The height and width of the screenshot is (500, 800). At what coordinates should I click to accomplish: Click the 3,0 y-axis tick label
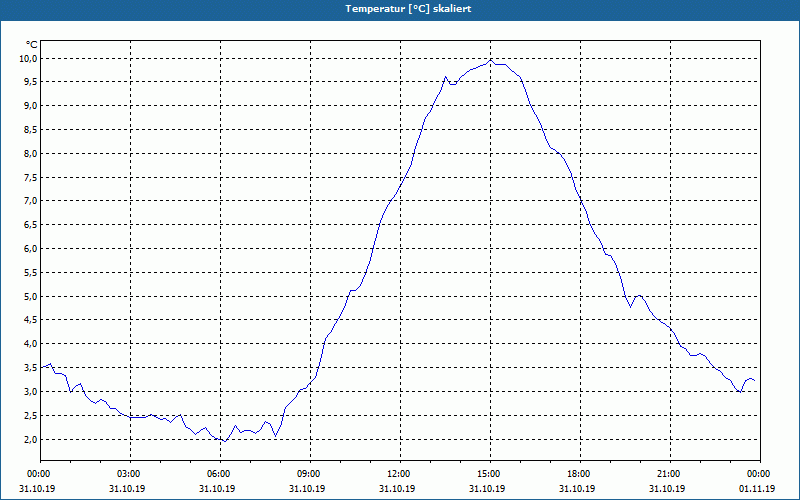point(31,391)
